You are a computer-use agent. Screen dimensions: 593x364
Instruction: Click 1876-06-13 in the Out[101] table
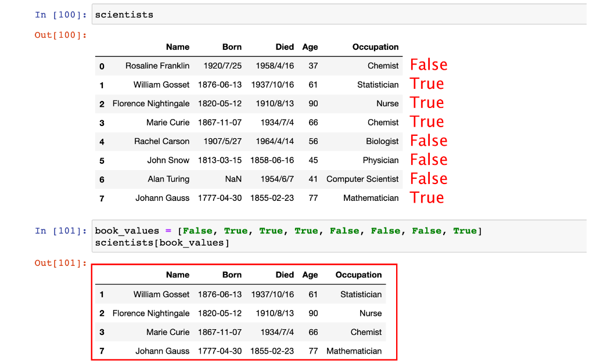[x=220, y=294]
